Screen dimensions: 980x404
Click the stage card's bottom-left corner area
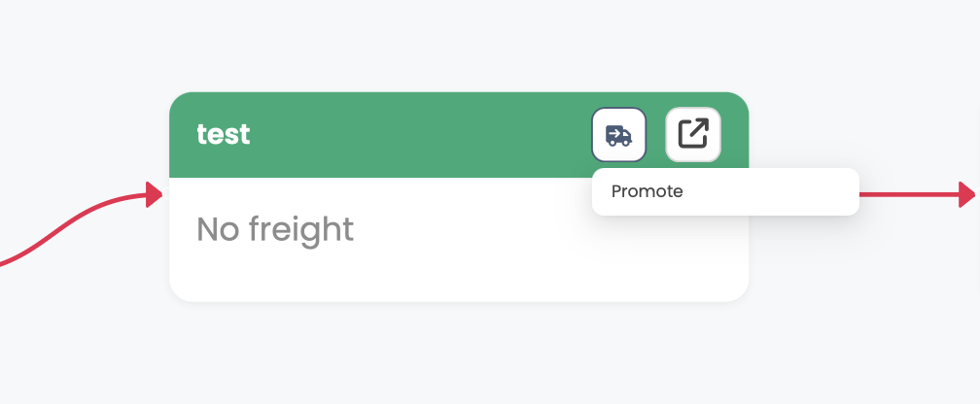(187, 286)
